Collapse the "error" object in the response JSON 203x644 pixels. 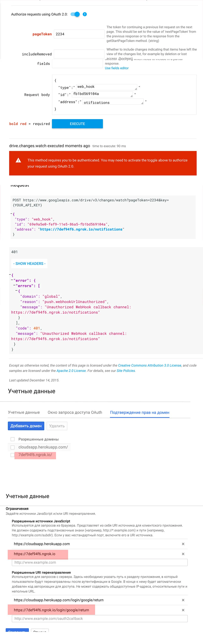(x=12, y=280)
